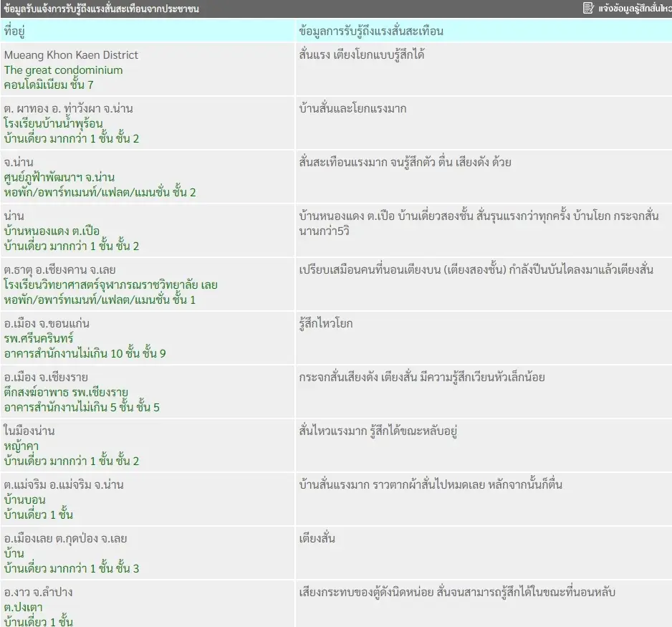Select the กระจกสั่นเสียงดัง เตียงสั่น report
The image size is (672, 627).
pyautogui.click(x=422, y=378)
